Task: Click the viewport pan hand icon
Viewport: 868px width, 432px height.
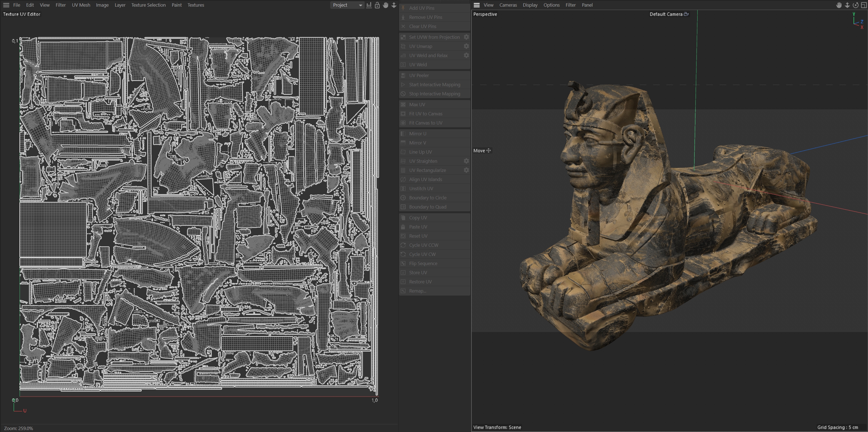Action: (839, 5)
